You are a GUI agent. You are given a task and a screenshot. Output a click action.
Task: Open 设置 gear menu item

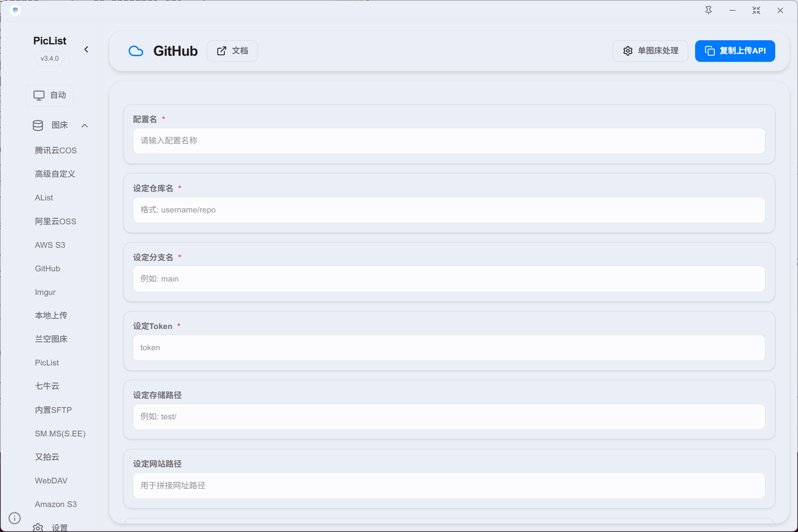51,527
